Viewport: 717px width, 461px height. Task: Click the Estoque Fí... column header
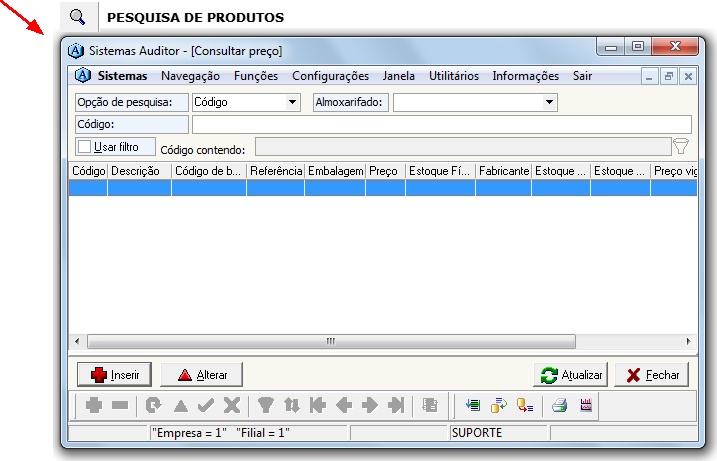tap(440, 171)
